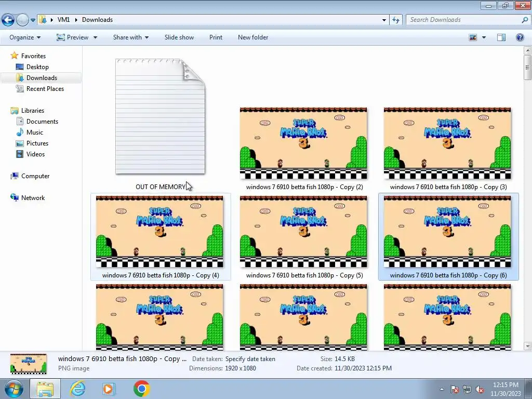The height and width of the screenshot is (399, 532).
Task: Expand the arrow between VM1 and Downloads
Action: click(76, 20)
